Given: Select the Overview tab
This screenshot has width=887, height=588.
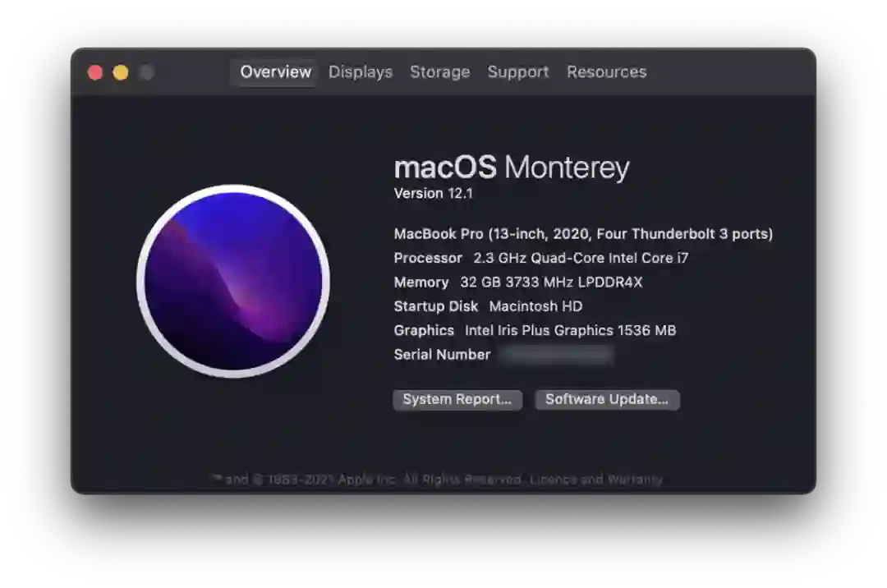Looking at the screenshot, I should click(275, 71).
